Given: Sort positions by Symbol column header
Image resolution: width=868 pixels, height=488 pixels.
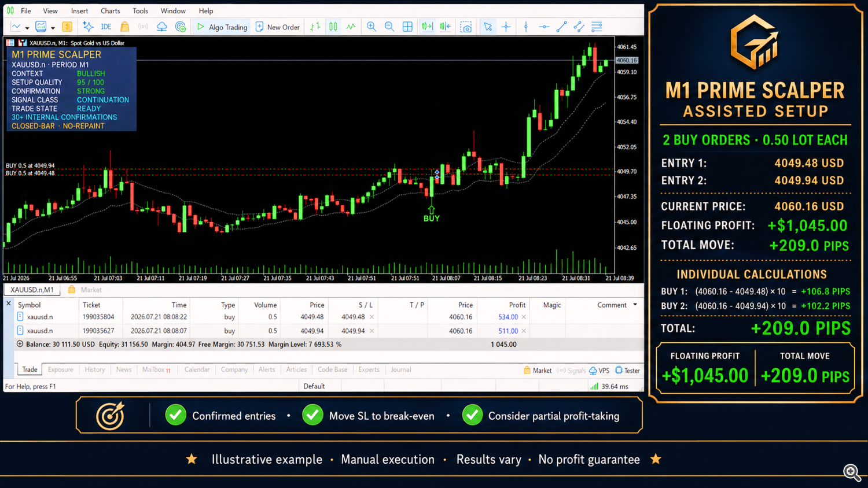Looking at the screenshot, I should pos(29,305).
